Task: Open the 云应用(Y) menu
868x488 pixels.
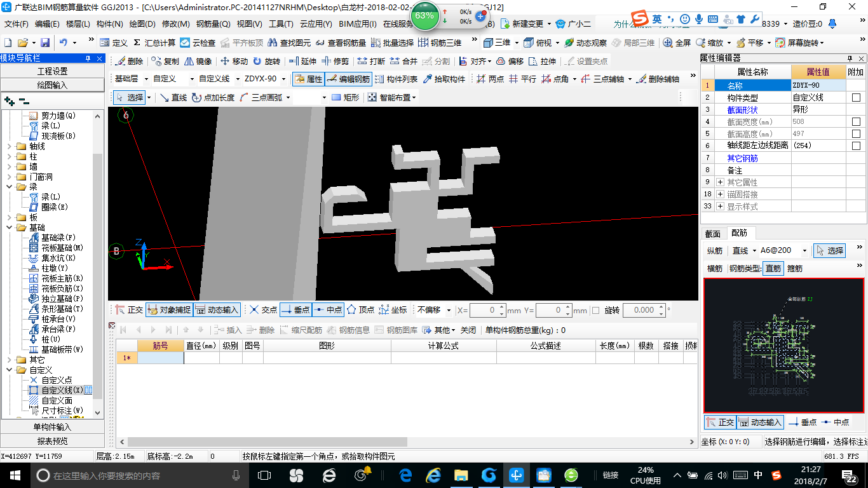Action: 316,24
